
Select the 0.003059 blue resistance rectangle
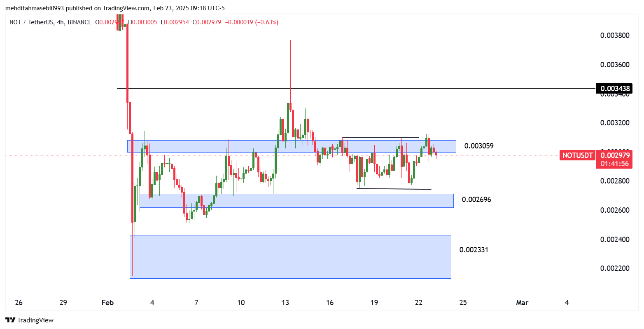point(292,146)
